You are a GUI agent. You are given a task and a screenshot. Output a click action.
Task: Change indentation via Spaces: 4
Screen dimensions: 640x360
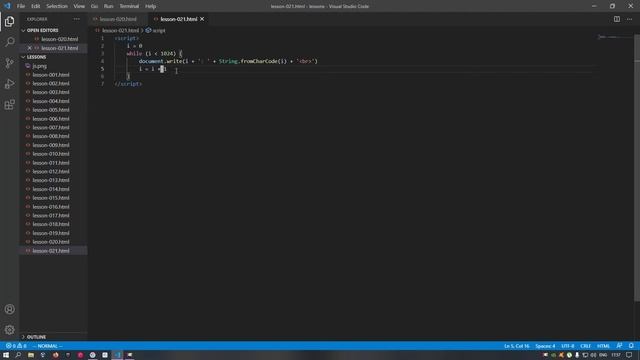coord(545,346)
